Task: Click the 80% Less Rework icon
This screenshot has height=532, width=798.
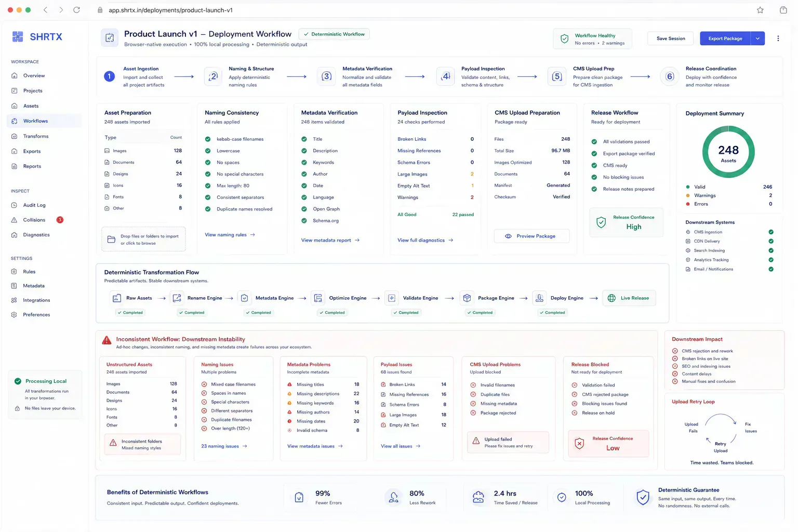Action: tap(393, 498)
